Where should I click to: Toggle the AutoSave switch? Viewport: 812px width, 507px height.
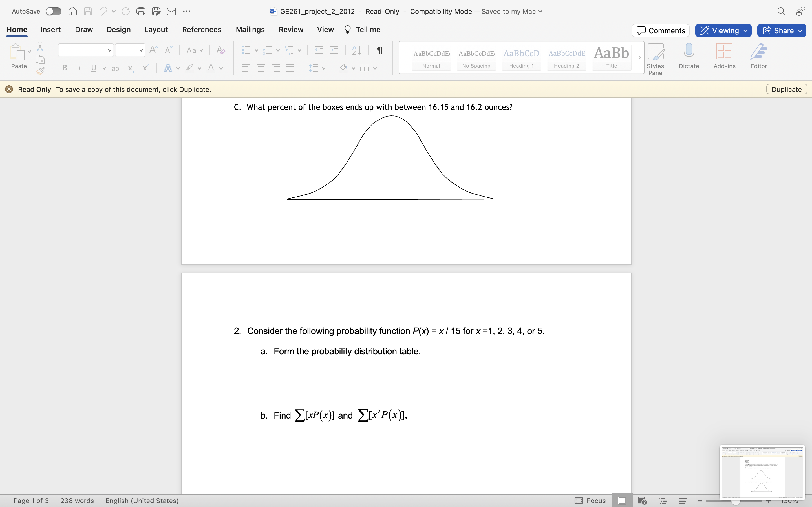53,11
